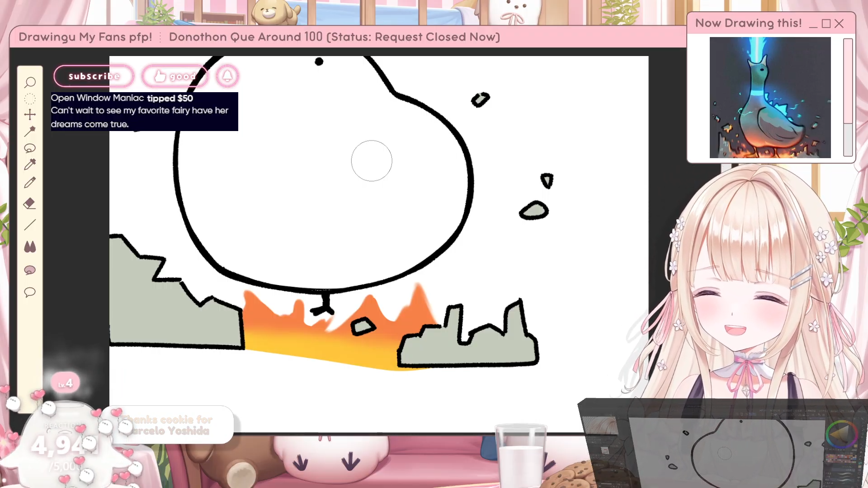Select the straight line tool
The width and height of the screenshot is (868, 488).
pos(30,225)
